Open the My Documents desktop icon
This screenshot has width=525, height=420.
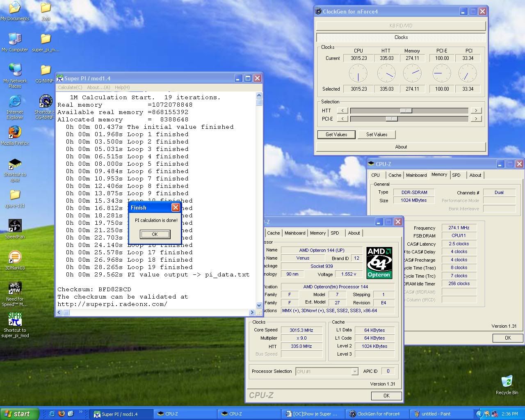tap(15, 11)
